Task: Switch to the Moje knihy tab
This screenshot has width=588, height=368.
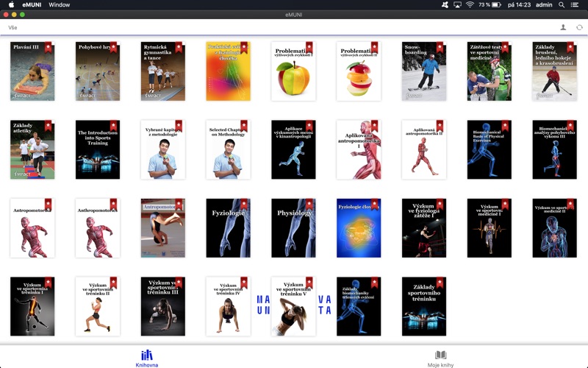Action: tap(440, 358)
